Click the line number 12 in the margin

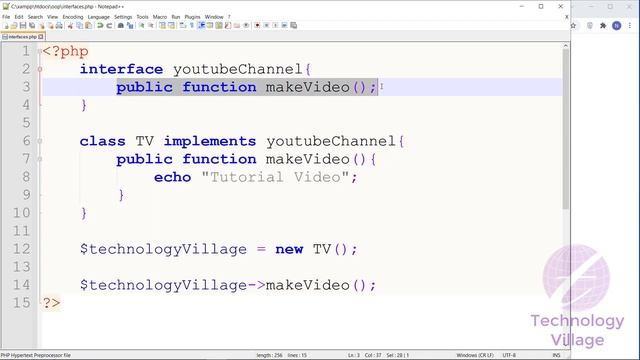[21, 249]
